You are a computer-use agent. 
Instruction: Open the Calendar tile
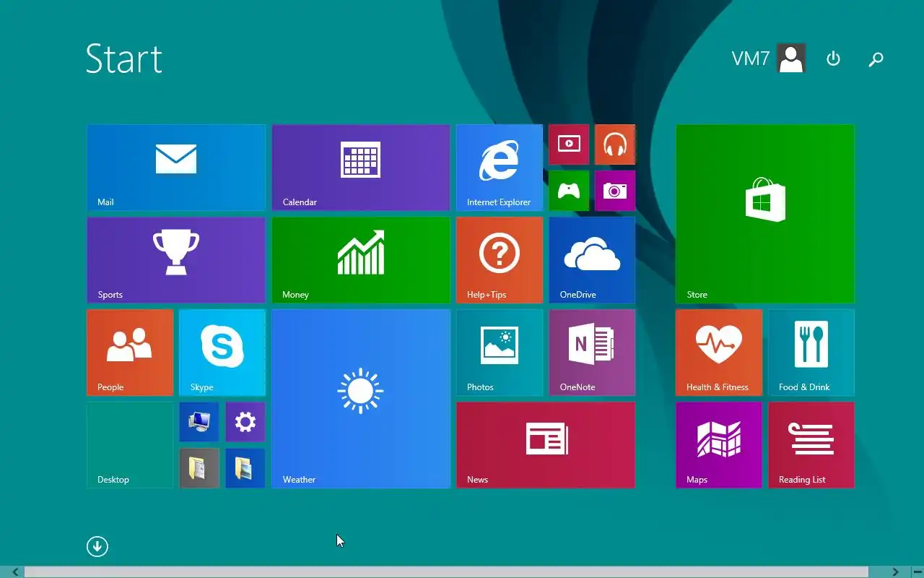361,168
